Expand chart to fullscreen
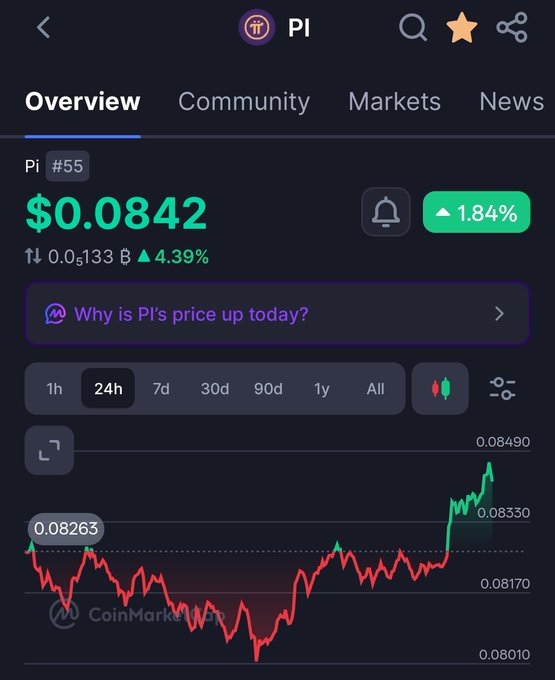 click(x=49, y=450)
